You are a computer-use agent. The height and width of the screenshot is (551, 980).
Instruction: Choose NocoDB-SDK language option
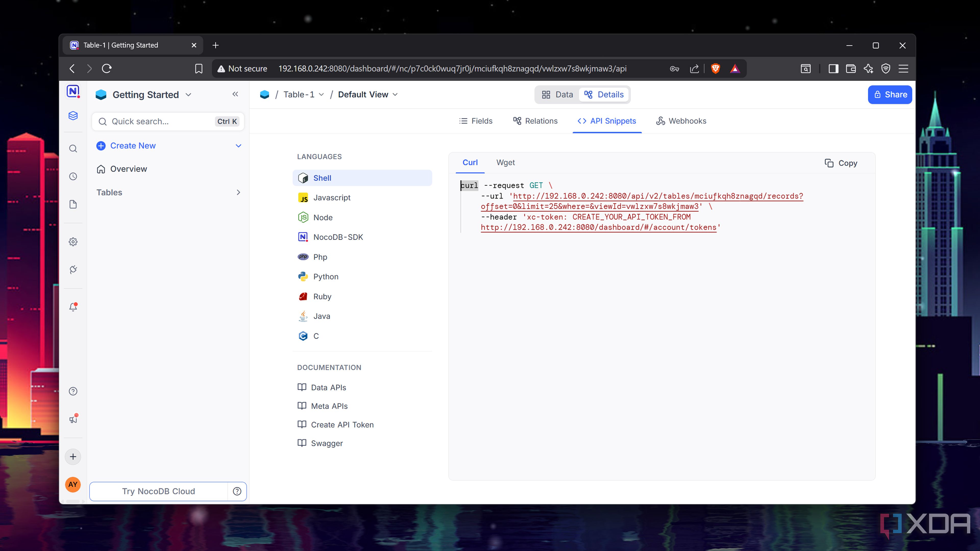tap(362, 237)
